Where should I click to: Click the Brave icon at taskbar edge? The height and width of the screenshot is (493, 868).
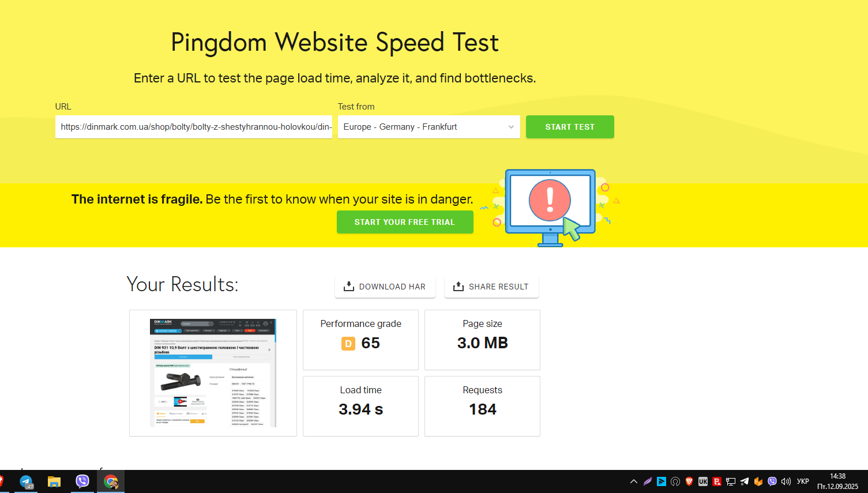pos(1,481)
